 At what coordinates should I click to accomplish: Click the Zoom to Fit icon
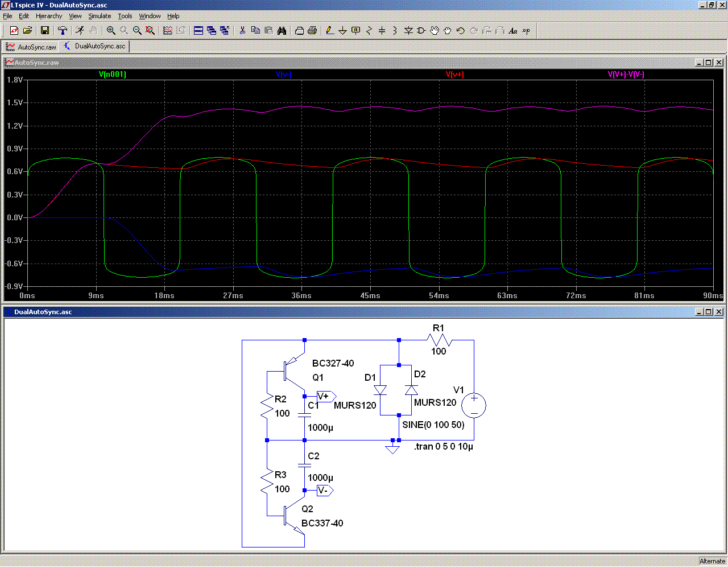(150, 31)
